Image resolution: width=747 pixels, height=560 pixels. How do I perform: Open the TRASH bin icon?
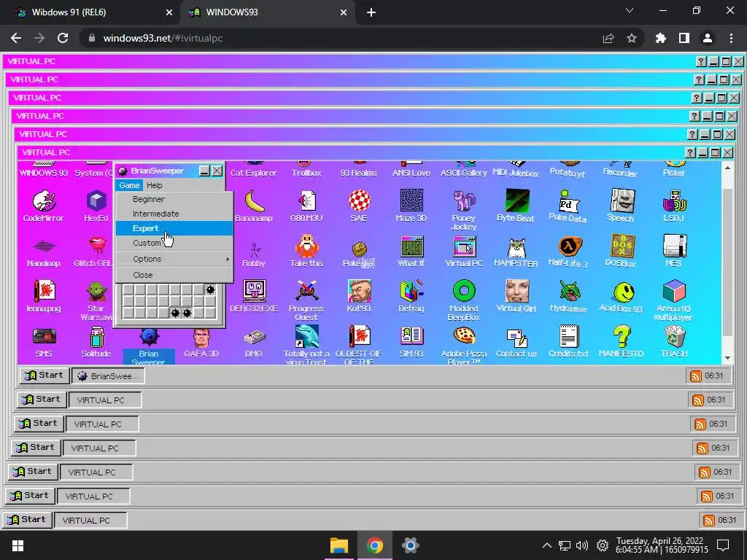(x=673, y=341)
